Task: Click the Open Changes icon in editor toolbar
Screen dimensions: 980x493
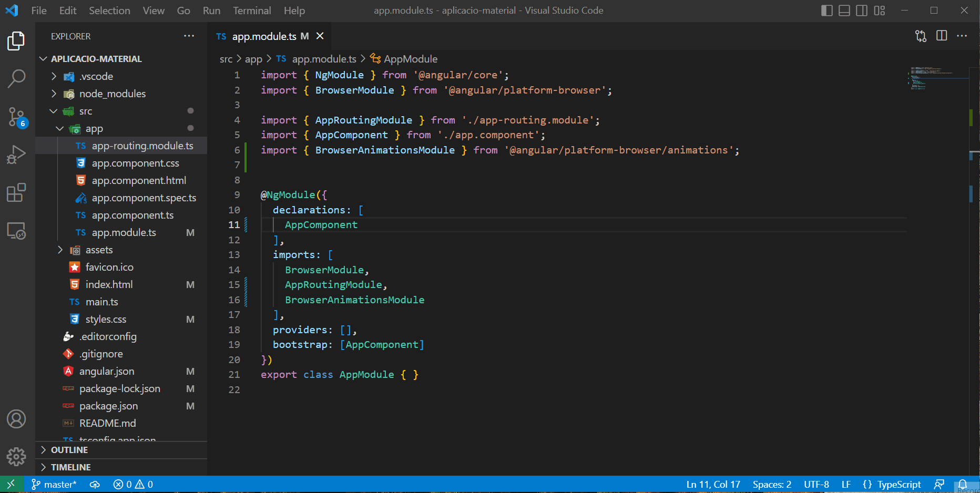Action: [x=921, y=36]
